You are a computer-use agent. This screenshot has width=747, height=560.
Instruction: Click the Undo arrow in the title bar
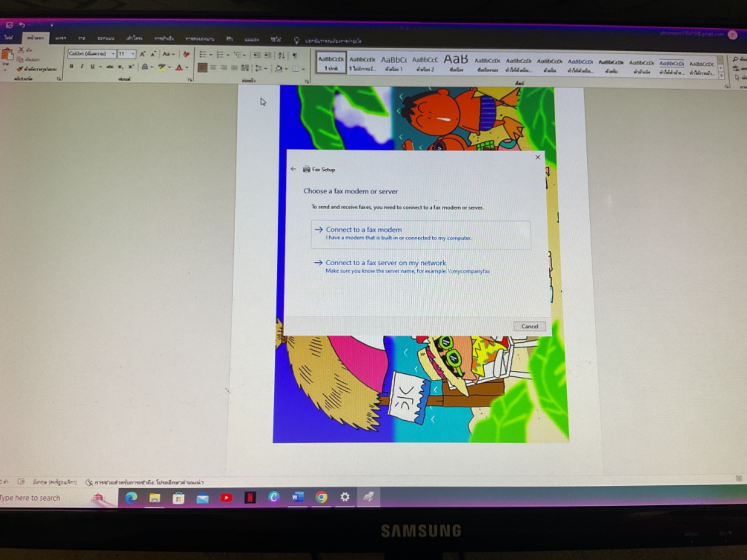(22, 25)
